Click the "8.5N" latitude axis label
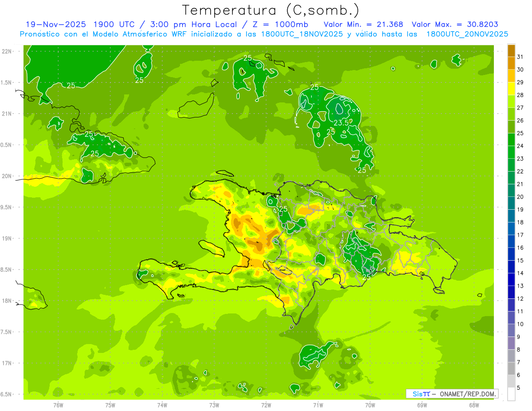532x411 pixels. tap(7, 270)
